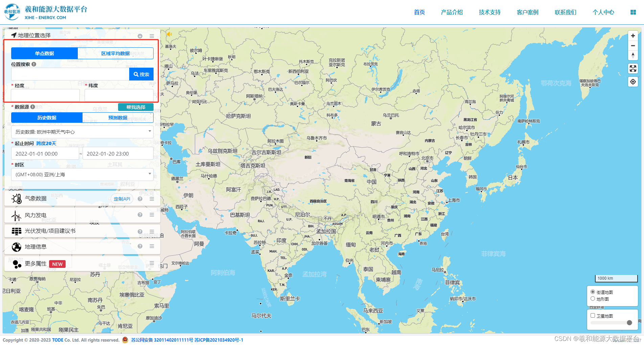The height and width of the screenshot is (345, 644).
Task: Open the 产品介绍 menu item
Action: click(x=452, y=12)
